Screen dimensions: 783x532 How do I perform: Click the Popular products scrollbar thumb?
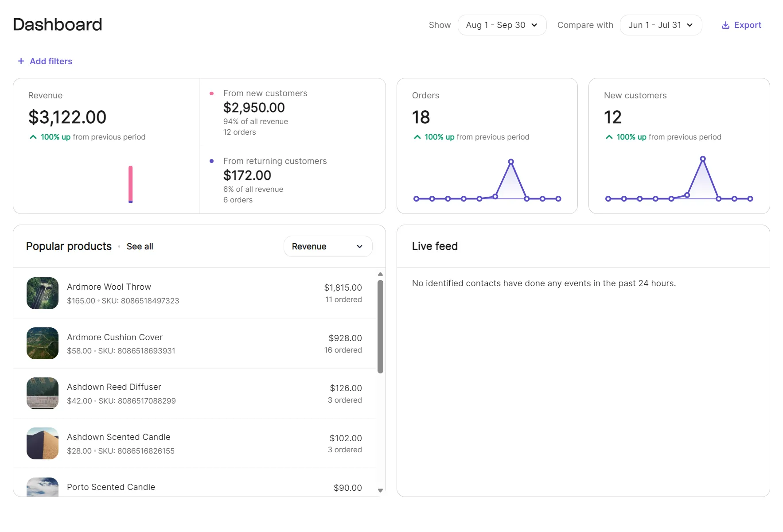pyautogui.click(x=380, y=326)
